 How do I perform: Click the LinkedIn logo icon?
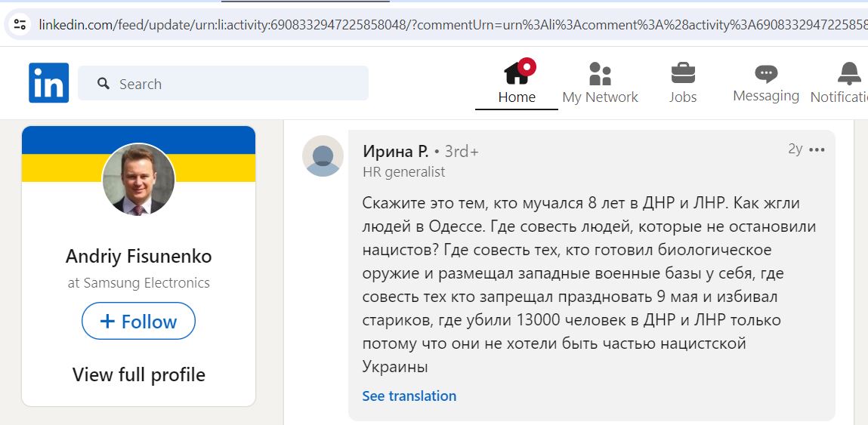(x=48, y=83)
